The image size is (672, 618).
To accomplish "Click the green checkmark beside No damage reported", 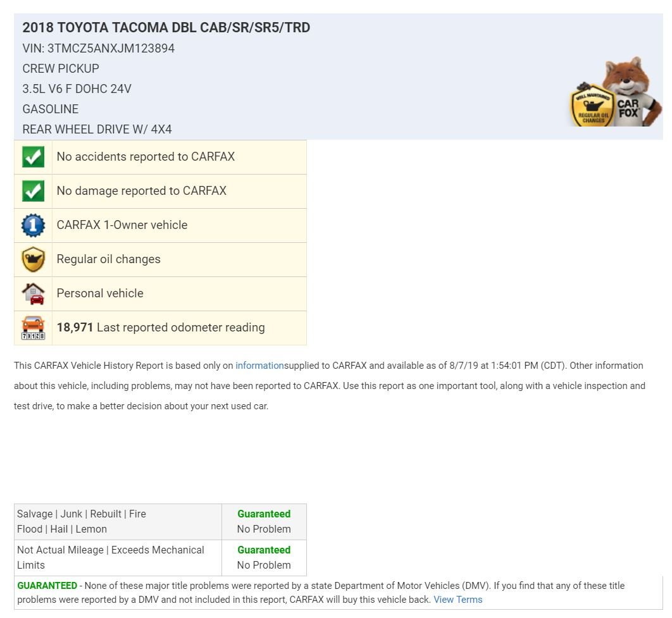I will pos(33,192).
